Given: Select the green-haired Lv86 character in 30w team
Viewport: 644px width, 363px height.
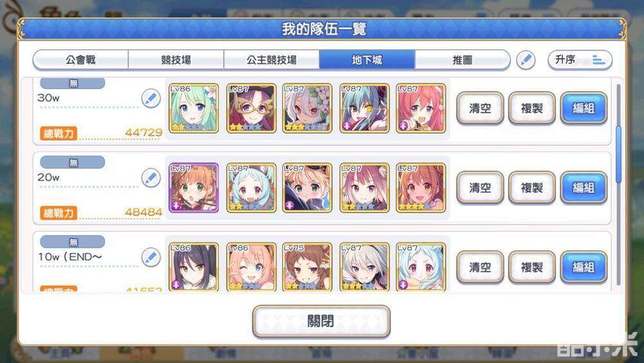Looking at the screenshot, I should click(193, 108).
